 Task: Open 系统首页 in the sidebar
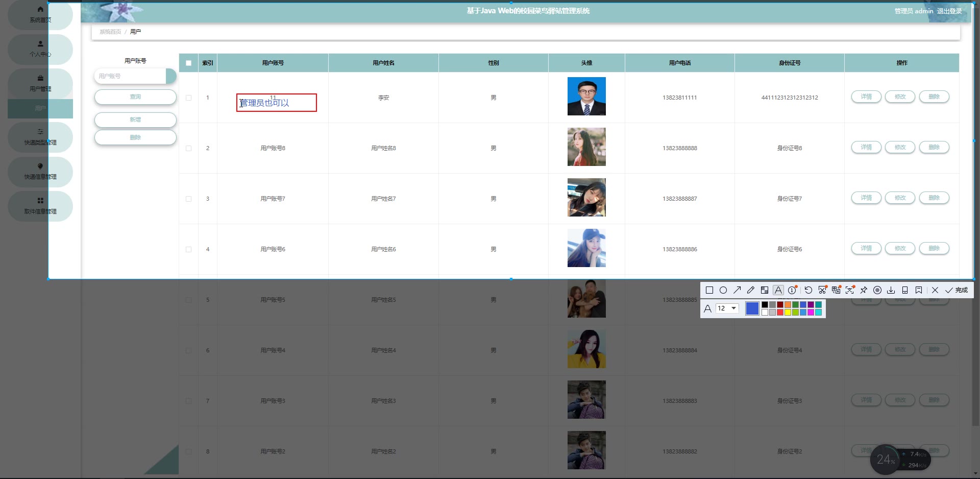tap(40, 15)
